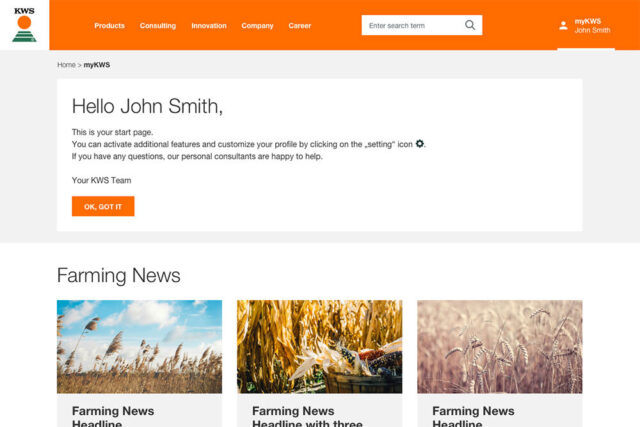This screenshot has height=427, width=640.
Task: Go to Home breadcrumb link
Action: tap(66, 65)
